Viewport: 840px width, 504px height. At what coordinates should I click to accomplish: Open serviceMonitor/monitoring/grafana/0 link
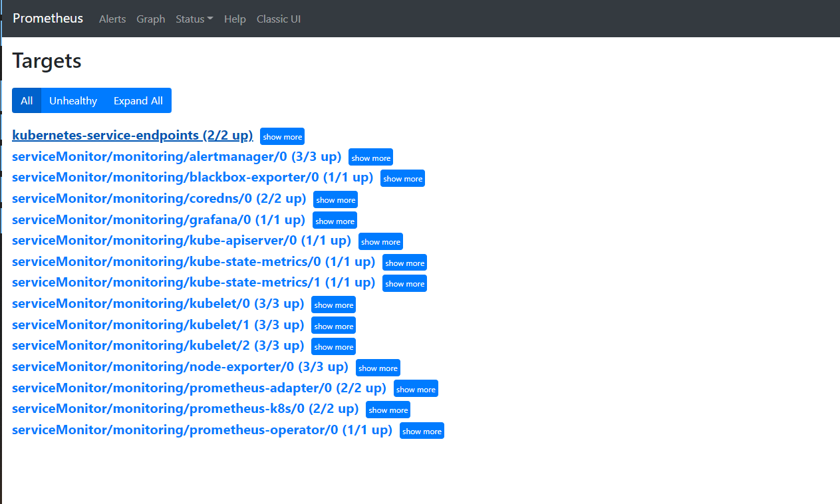[159, 220]
